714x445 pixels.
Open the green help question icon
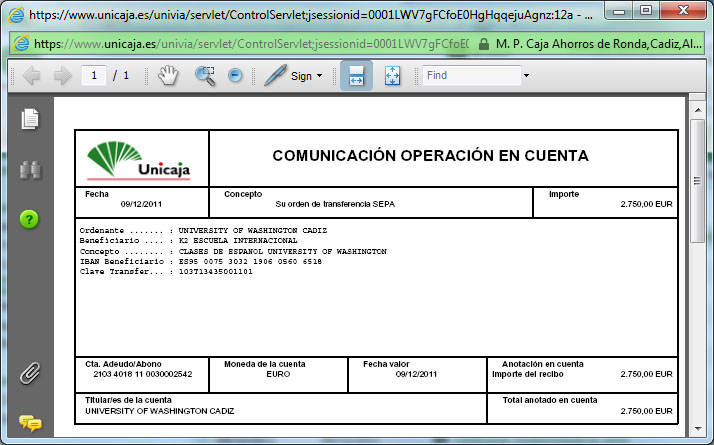click(29, 220)
